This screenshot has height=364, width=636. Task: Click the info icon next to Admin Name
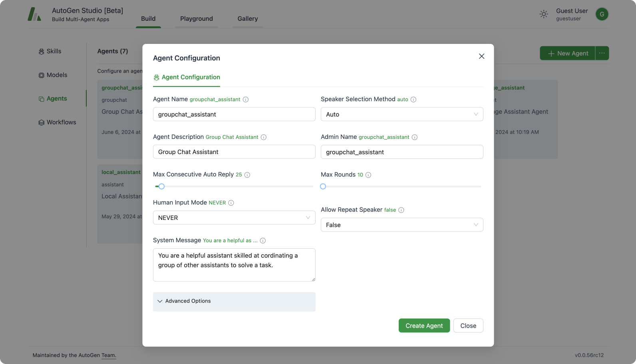(415, 137)
